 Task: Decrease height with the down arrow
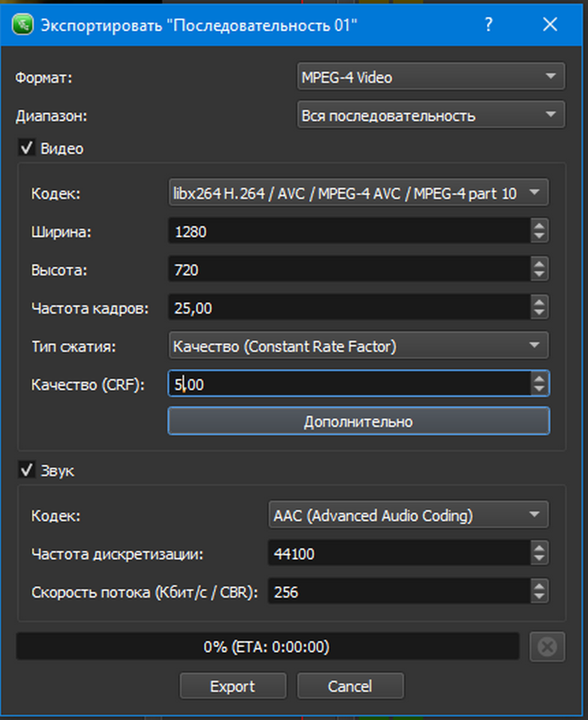(x=539, y=275)
